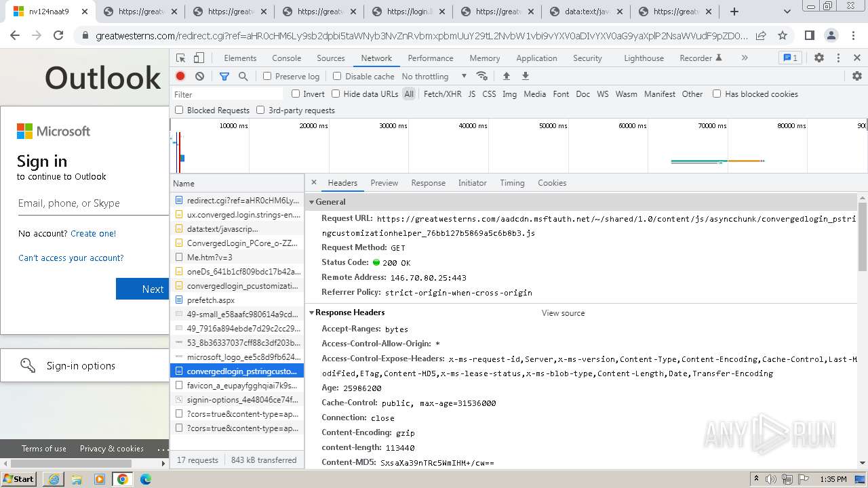Viewport: 868px width, 488px height.
Task: Import HAR file upload icon
Action: click(x=506, y=76)
